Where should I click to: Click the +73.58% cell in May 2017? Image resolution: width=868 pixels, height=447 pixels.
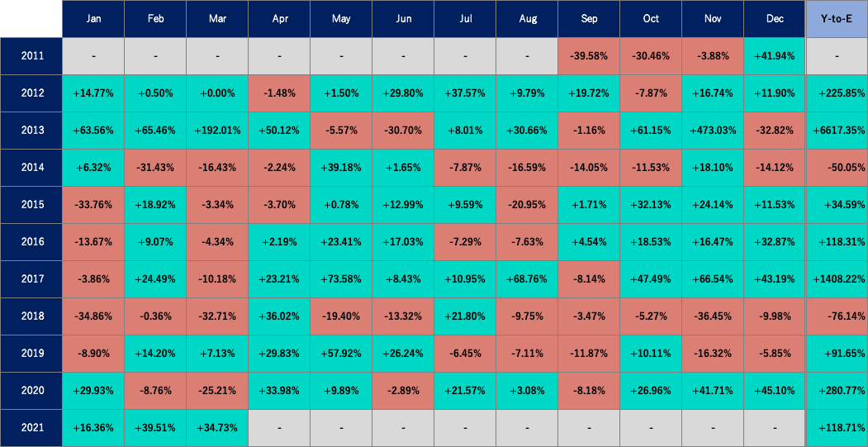[x=341, y=279]
